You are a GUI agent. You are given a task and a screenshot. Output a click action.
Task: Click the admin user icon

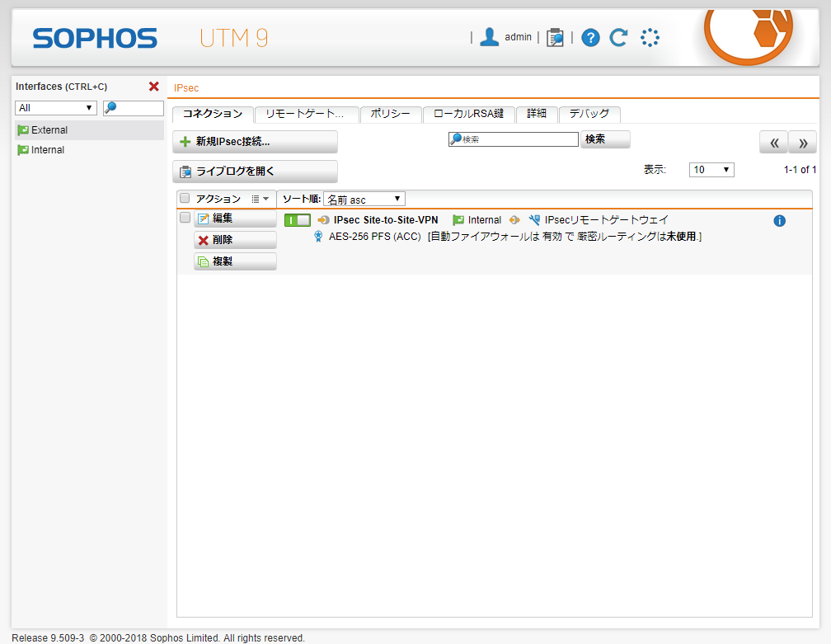coord(490,37)
